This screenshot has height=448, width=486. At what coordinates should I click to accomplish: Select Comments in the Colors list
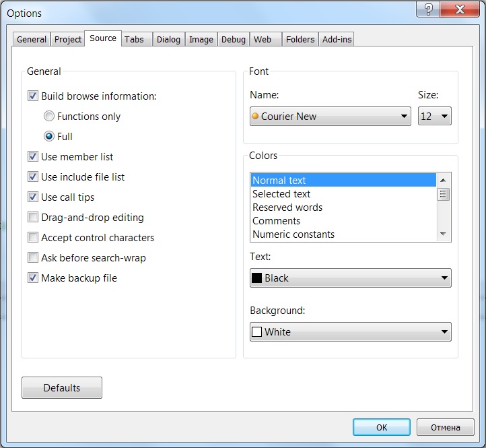[276, 221]
